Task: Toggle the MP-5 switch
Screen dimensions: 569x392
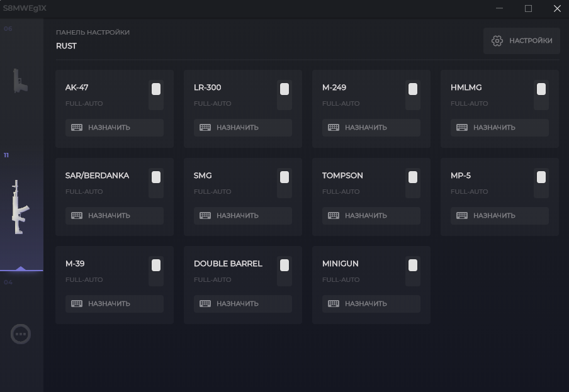Action: click(541, 182)
